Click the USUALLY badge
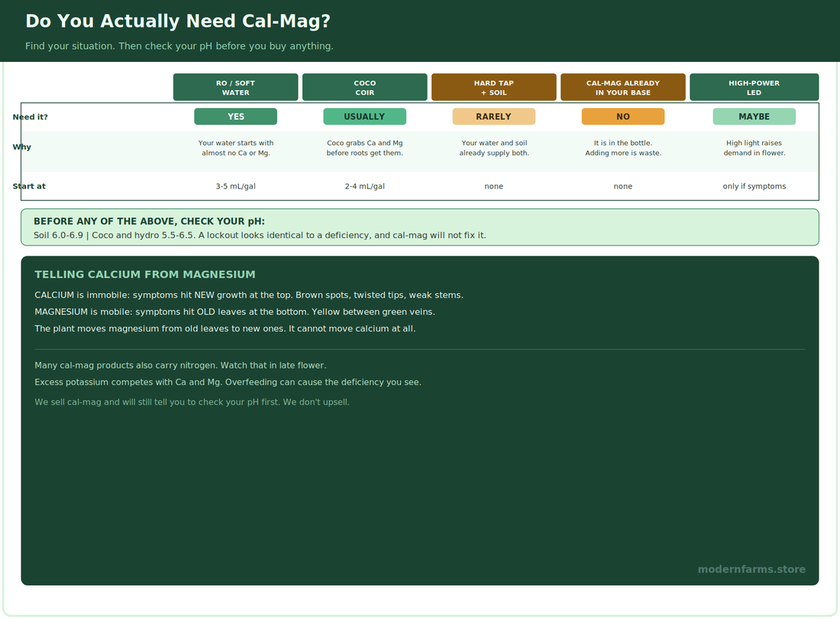The image size is (840, 619). tap(365, 117)
